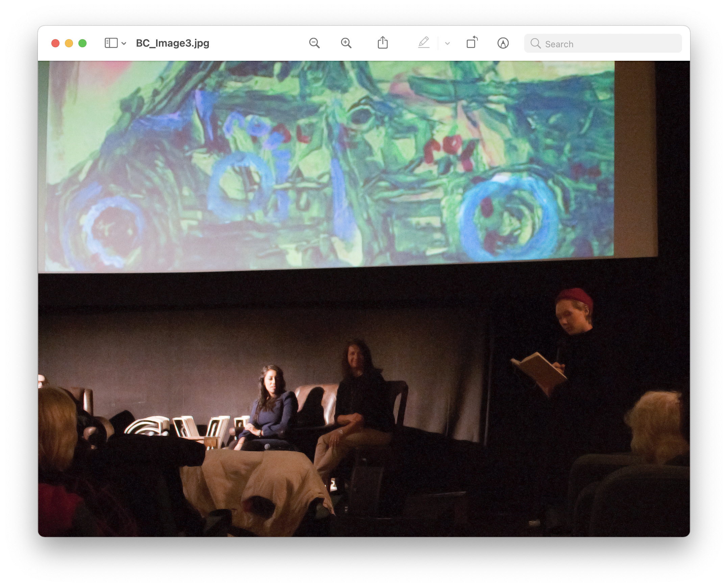
Task: Click the zoom out magnifier icon
Action: [314, 43]
